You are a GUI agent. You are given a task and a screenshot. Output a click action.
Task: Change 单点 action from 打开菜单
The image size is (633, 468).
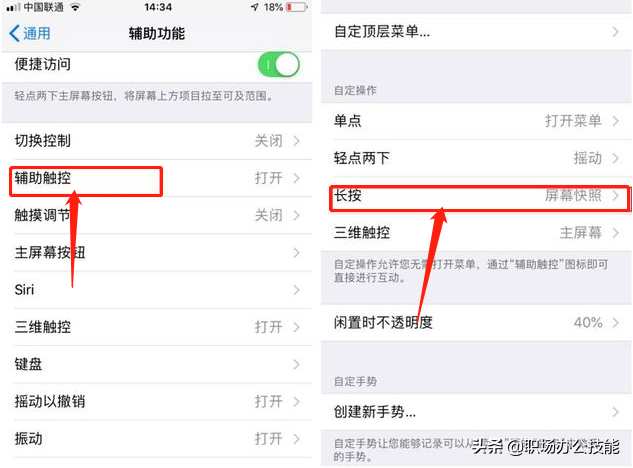(476, 121)
